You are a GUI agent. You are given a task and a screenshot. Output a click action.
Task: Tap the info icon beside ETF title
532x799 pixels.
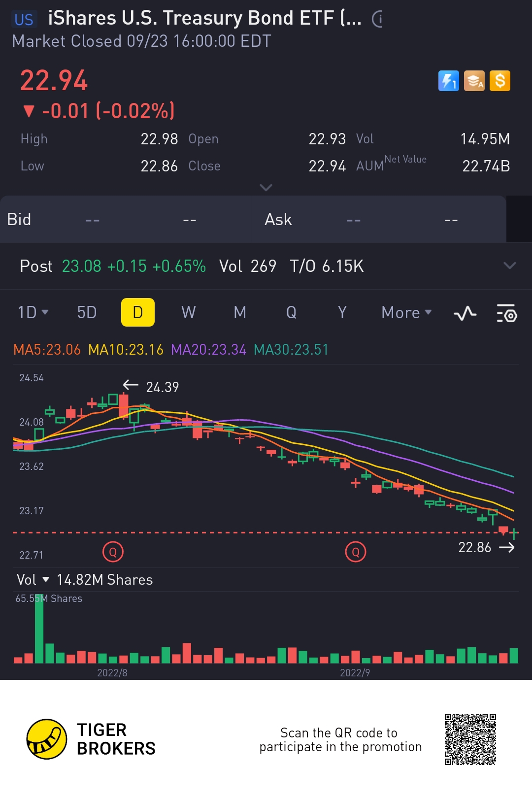point(377,19)
